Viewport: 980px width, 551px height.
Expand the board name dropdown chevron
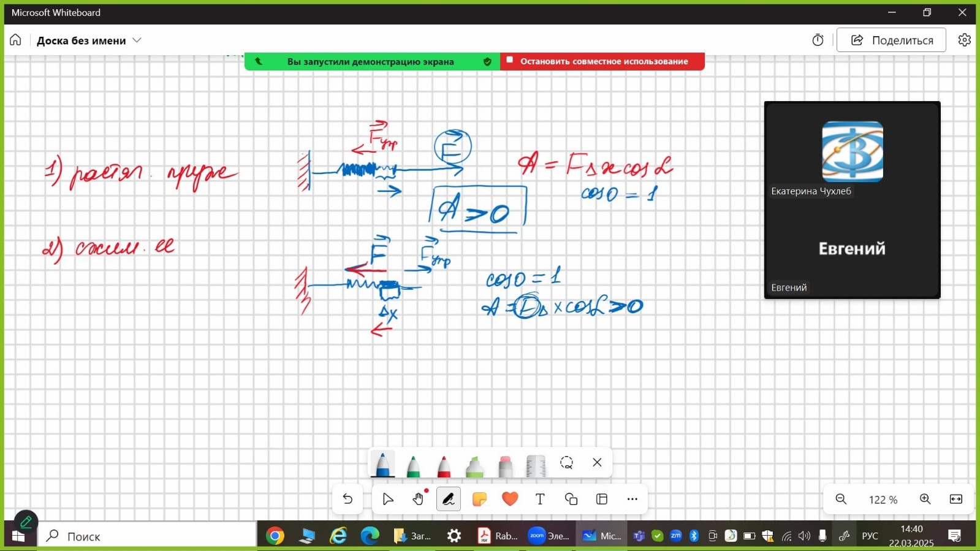(137, 40)
